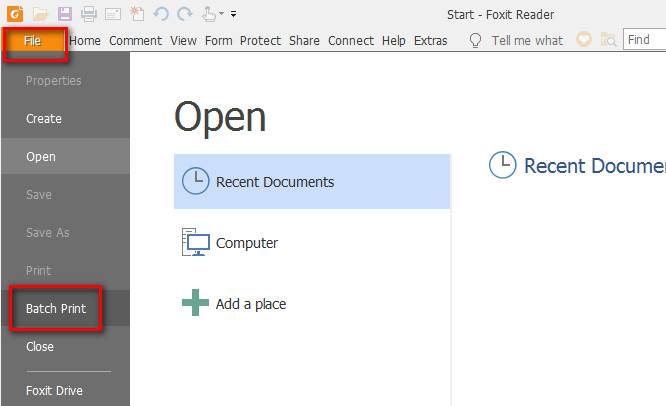This screenshot has height=406, width=666.
Task: Select Print in the File sidebar
Action: [x=65, y=271]
